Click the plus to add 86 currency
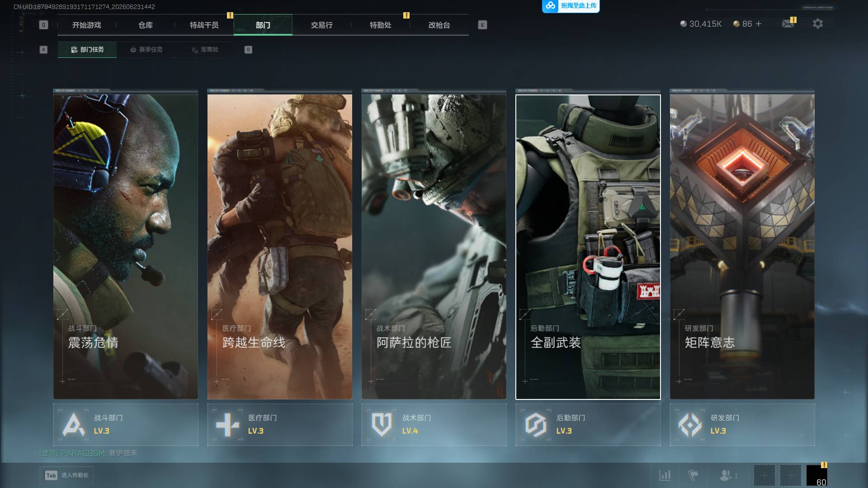This screenshot has height=488, width=868. [759, 23]
